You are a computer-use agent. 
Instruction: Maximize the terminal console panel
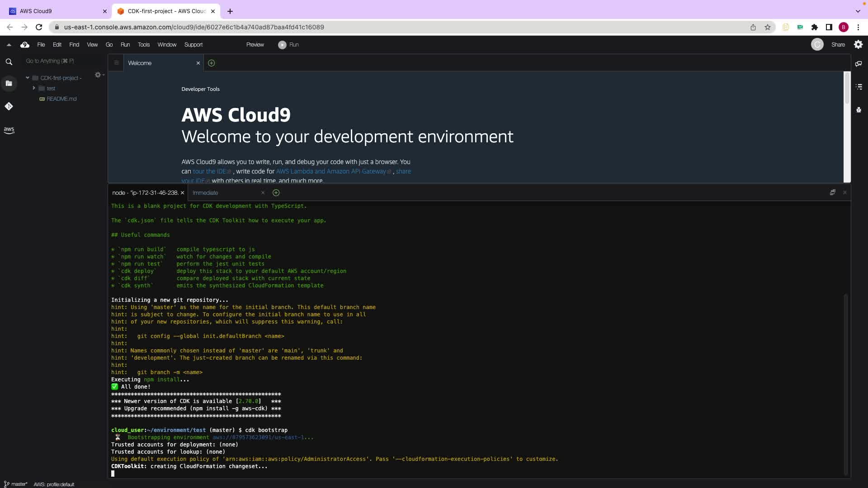pos(832,192)
